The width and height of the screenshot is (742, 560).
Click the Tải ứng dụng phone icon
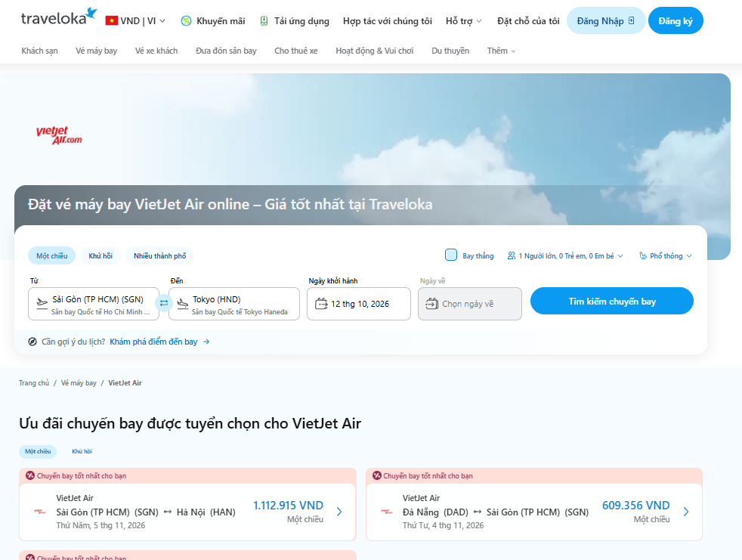[x=264, y=21]
